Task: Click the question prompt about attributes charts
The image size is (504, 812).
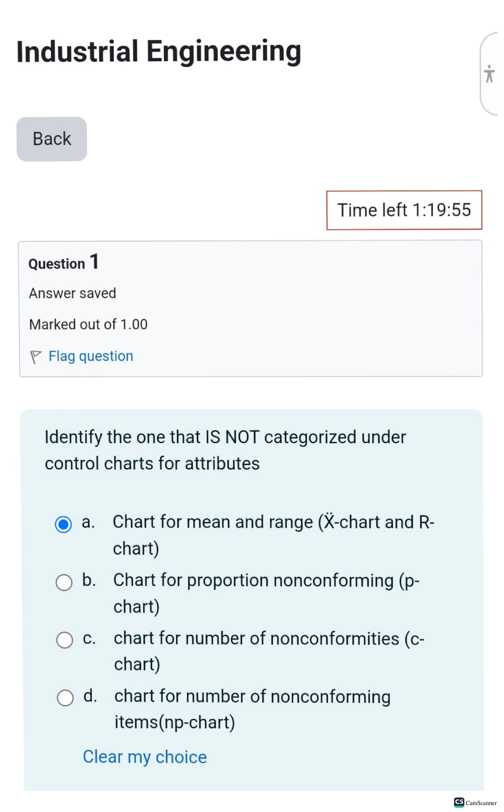Action: click(x=225, y=450)
